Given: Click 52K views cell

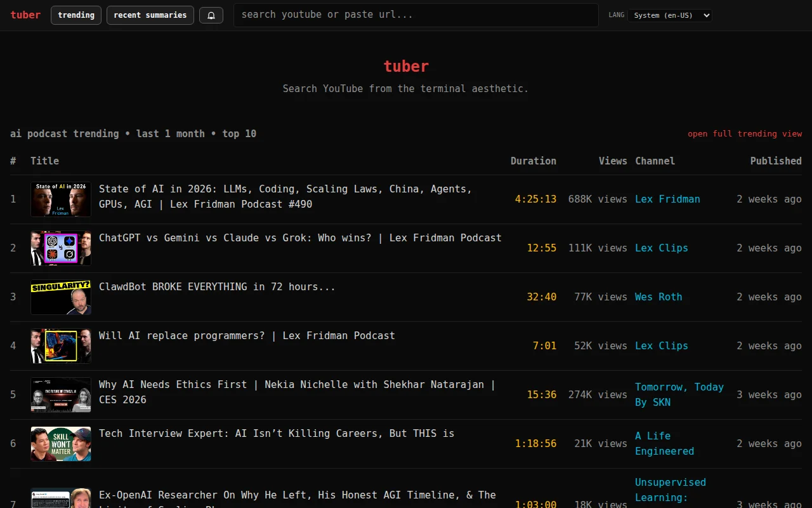Looking at the screenshot, I should (x=601, y=345).
